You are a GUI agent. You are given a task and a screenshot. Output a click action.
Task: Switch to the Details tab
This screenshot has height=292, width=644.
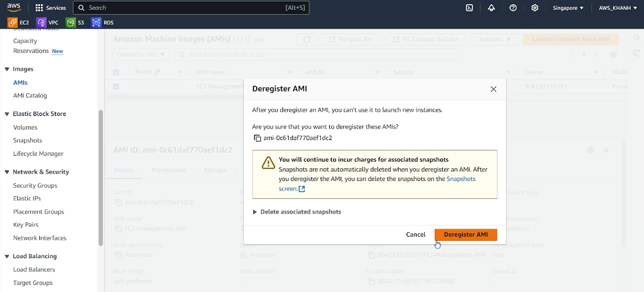point(123,170)
